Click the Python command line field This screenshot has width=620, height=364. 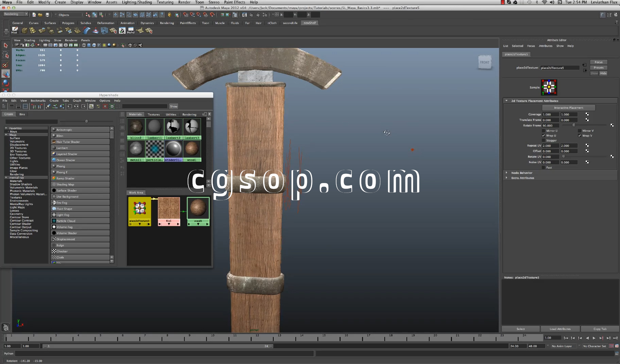tap(165, 353)
